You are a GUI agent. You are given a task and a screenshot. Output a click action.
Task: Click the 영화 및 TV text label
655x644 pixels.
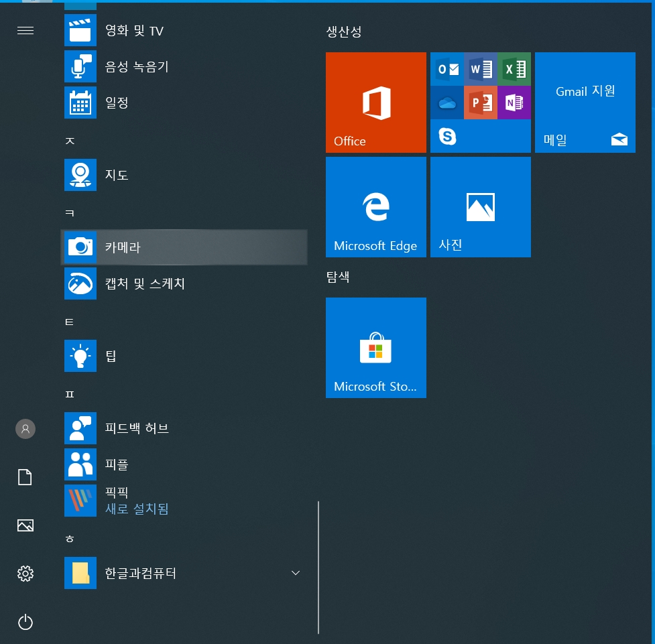click(134, 30)
